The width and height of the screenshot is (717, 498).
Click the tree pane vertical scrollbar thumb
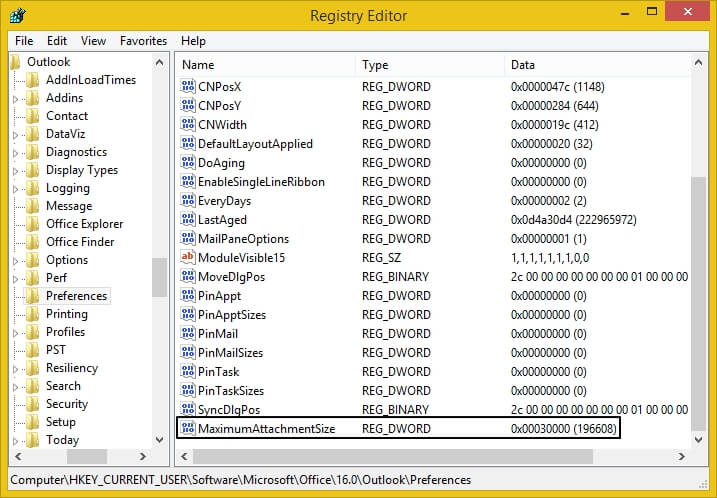160,277
